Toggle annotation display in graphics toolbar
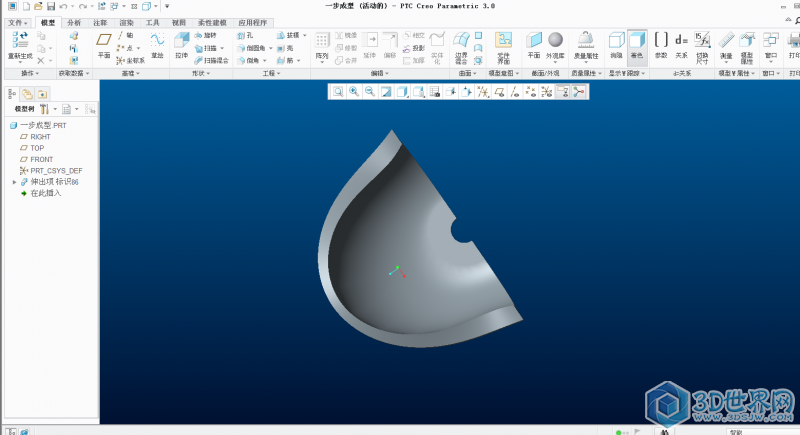 [562, 92]
